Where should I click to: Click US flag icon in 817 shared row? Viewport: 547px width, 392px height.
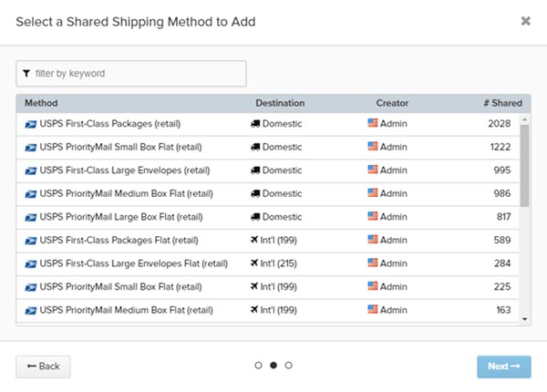tap(373, 216)
